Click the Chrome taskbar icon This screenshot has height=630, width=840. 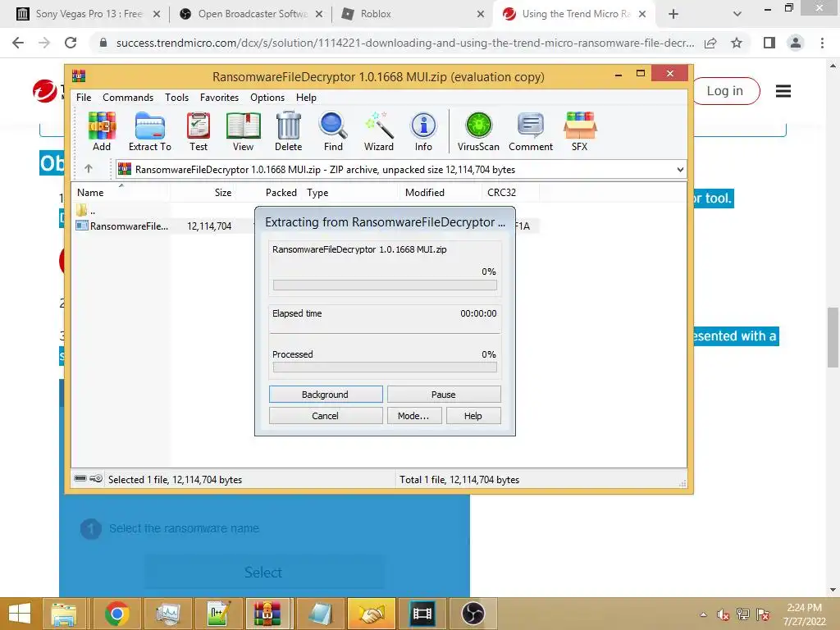(116, 614)
